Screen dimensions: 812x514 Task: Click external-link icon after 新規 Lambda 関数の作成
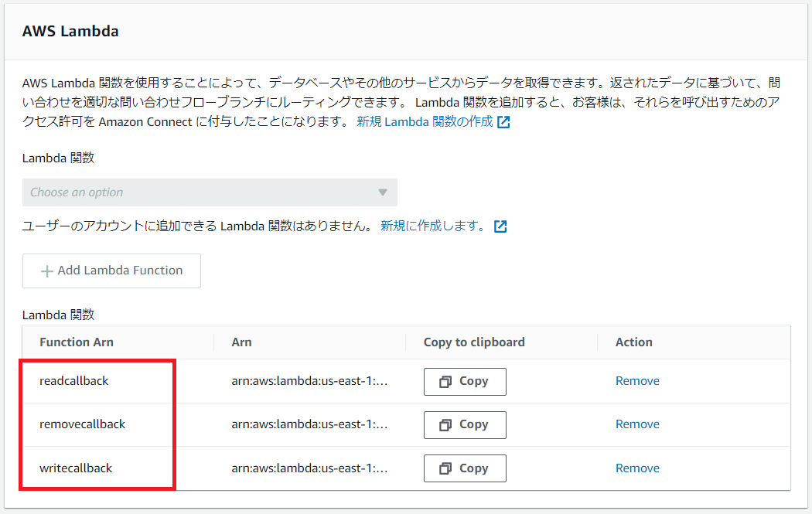pos(503,122)
